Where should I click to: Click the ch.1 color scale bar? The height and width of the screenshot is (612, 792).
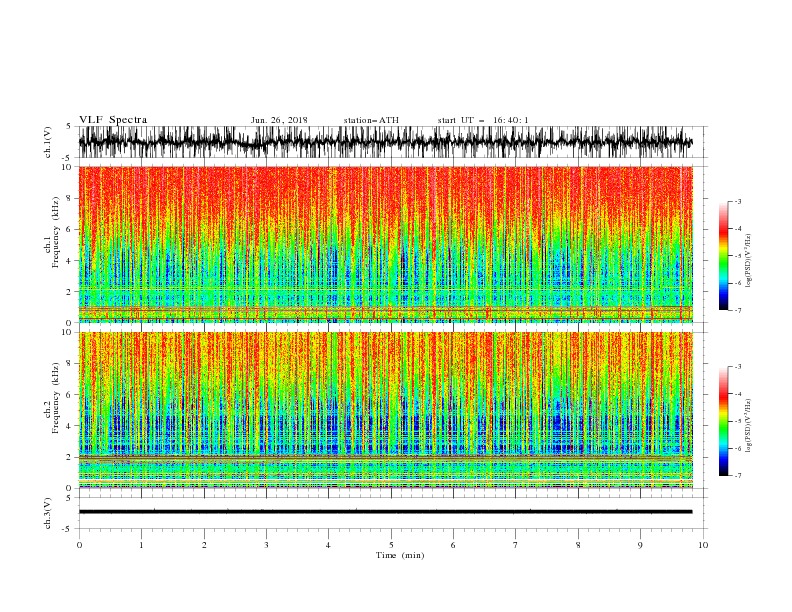[723, 256]
